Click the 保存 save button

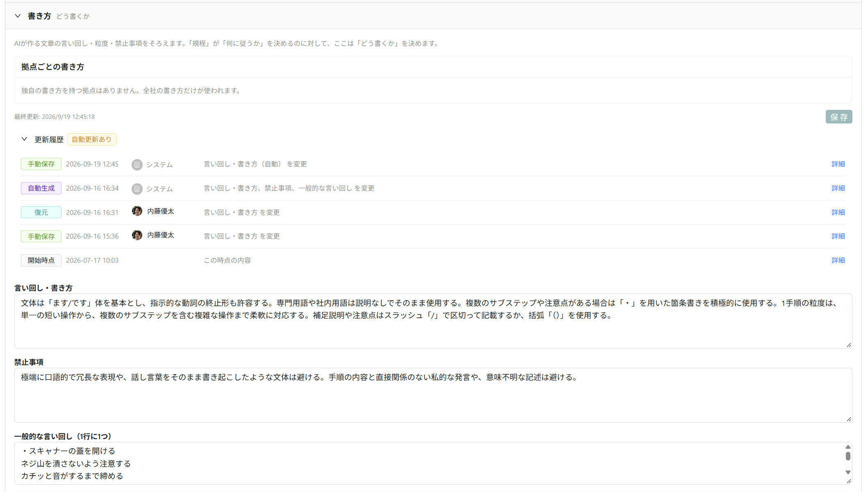(x=838, y=117)
